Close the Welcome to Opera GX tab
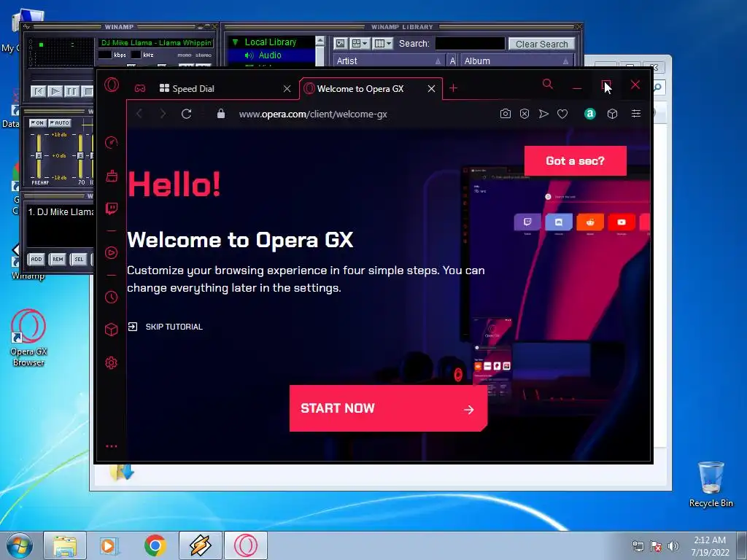Image resolution: width=747 pixels, height=560 pixels. tap(431, 88)
